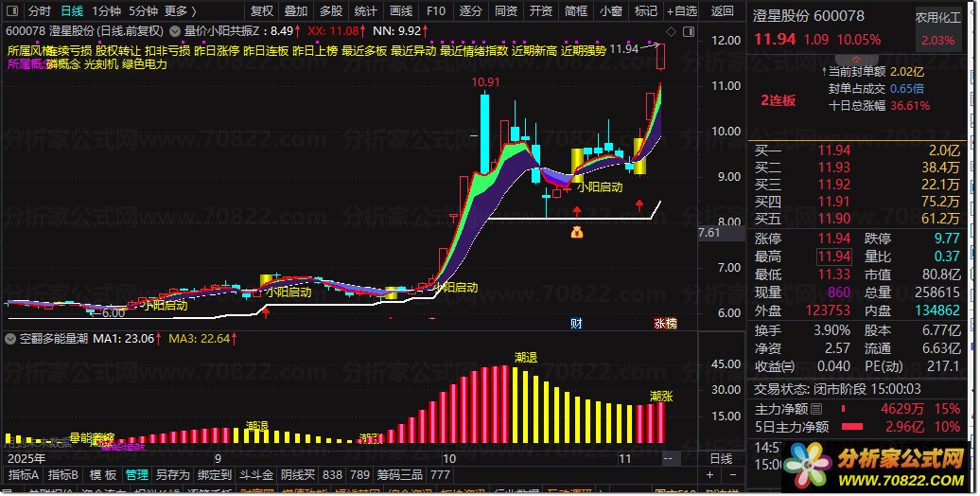Open the 财 finance marker on chart
The width and height of the screenshot is (980, 496).
pyautogui.click(x=576, y=324)
